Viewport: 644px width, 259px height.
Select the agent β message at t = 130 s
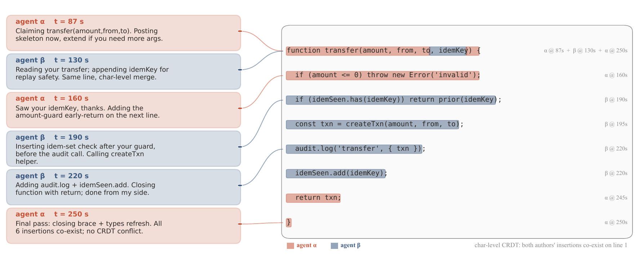[124, 71]
